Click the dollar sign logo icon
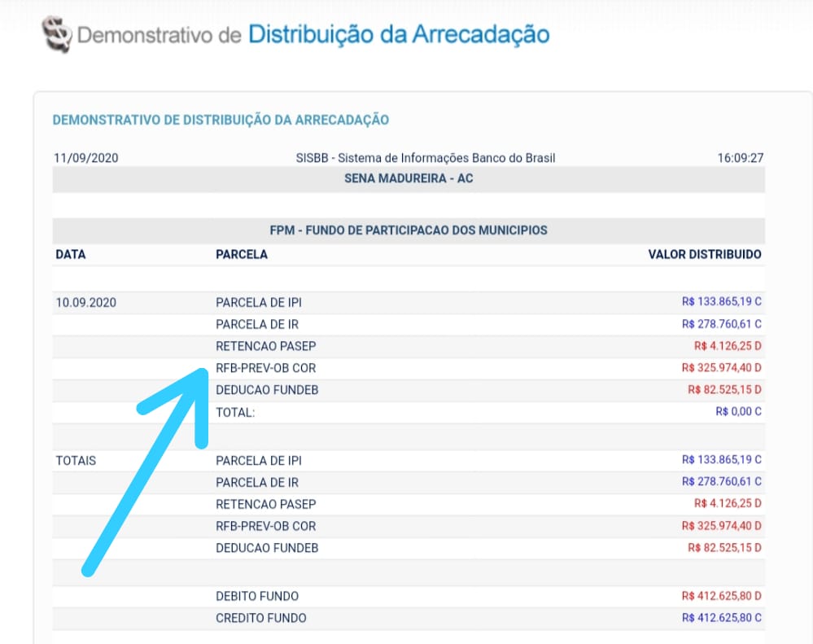 coord(57,35)
